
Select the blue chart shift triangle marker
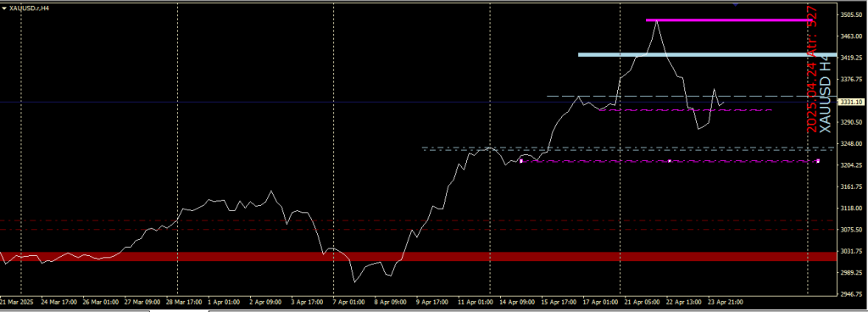click(x=735, y=4)
